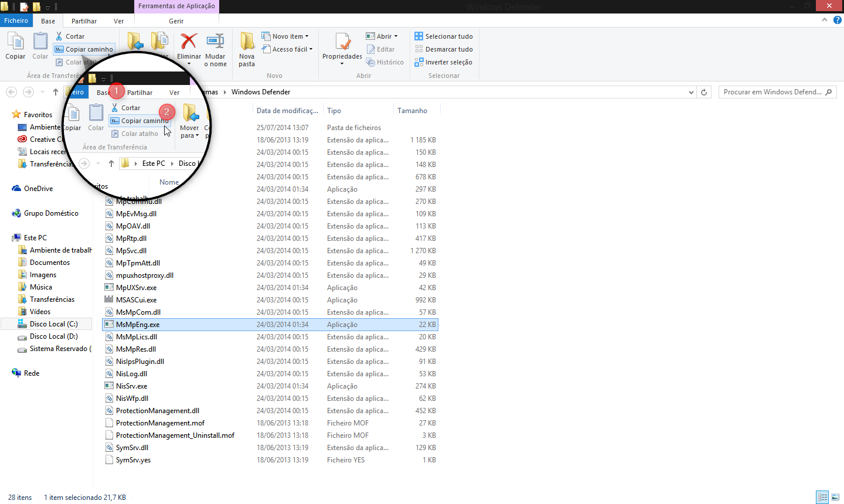Open the Acesso fácil dropdown

point(287,49)
